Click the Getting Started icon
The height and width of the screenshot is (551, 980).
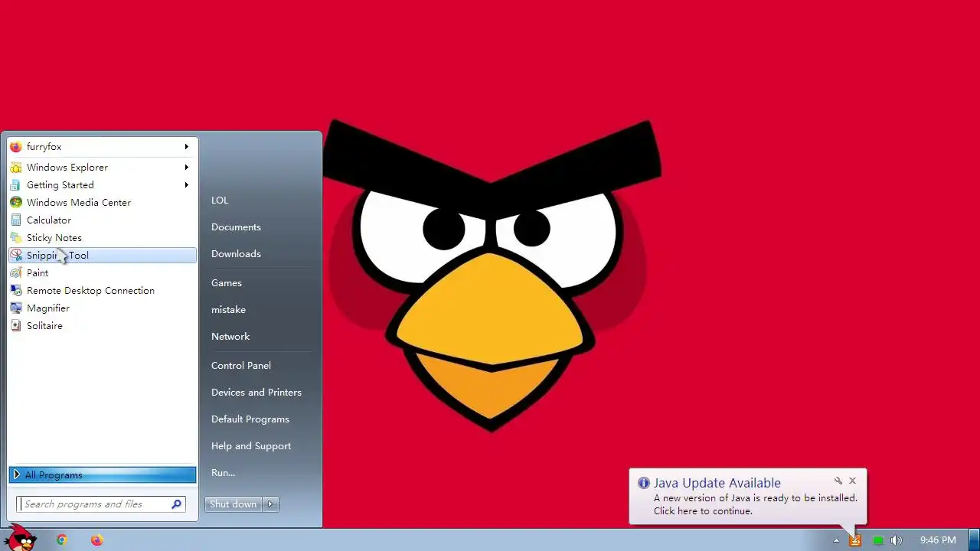coord(16,185)
